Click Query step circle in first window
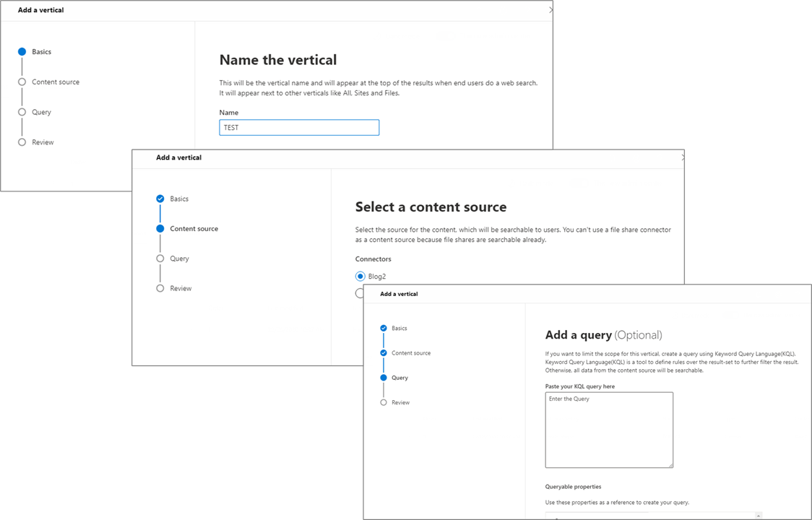Viewport: 812px width, 520px height. click(22, 112)
